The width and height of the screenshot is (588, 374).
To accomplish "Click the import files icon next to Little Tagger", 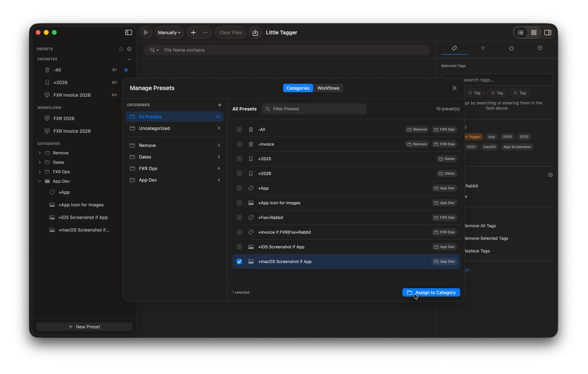I will (255, 33).
